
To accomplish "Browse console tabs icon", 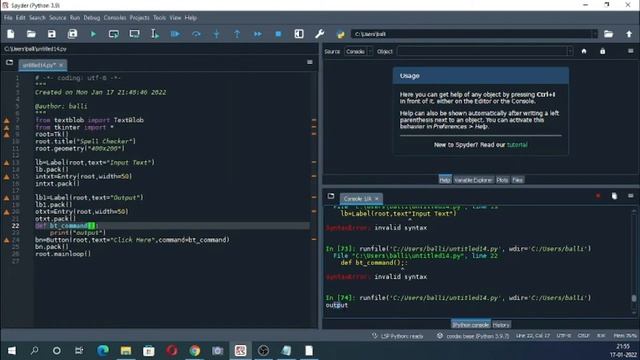I will [x=331, y=196].
